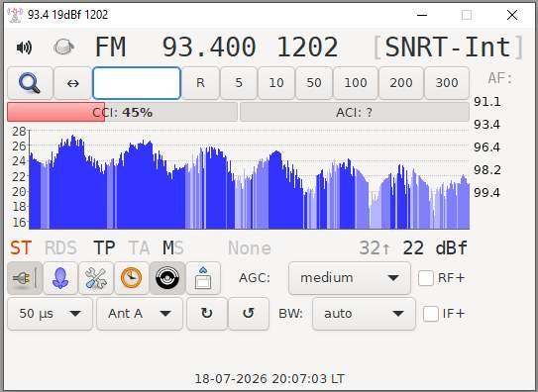The height and width of the screenshot is (392, 538).
Task: Open the clock scheduler icon button
Action: (x=132, y=278)
